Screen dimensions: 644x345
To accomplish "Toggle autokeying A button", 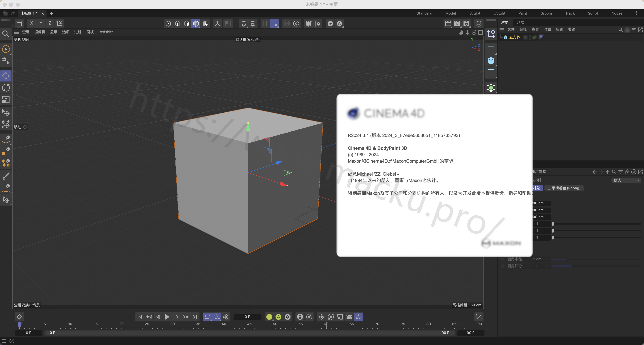I will click(x=278, y=317).
